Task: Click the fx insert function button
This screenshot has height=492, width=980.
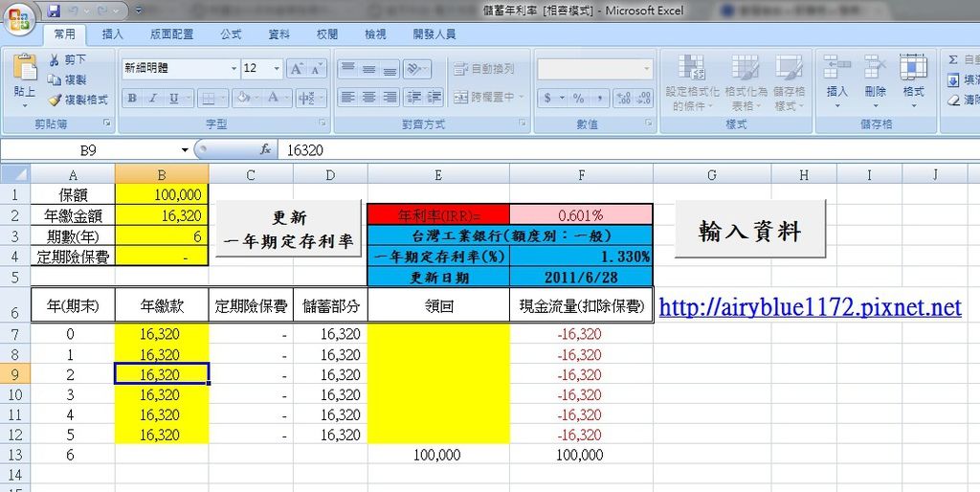Action: pos(266,149)
